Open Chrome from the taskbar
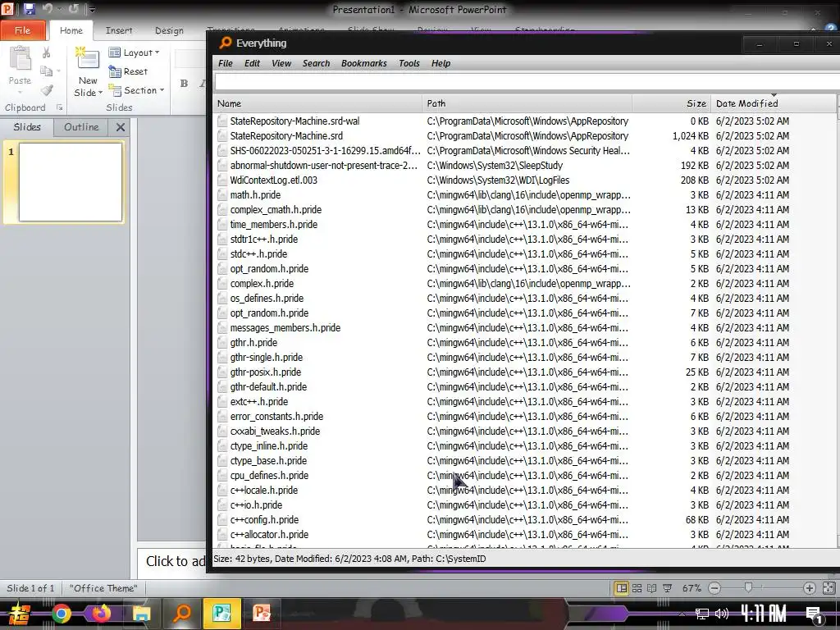Image resolution: width=840 pixels, height=630 pixels. 61,614
